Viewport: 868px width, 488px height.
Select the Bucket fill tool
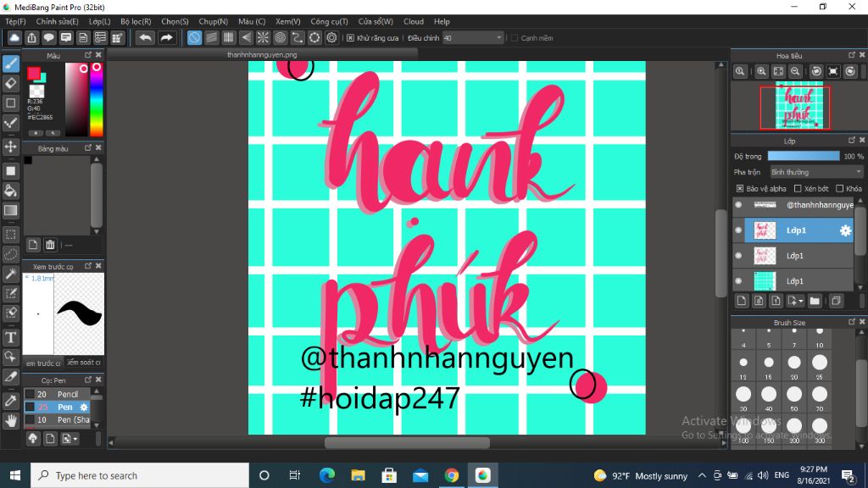(x=10, y=191)
